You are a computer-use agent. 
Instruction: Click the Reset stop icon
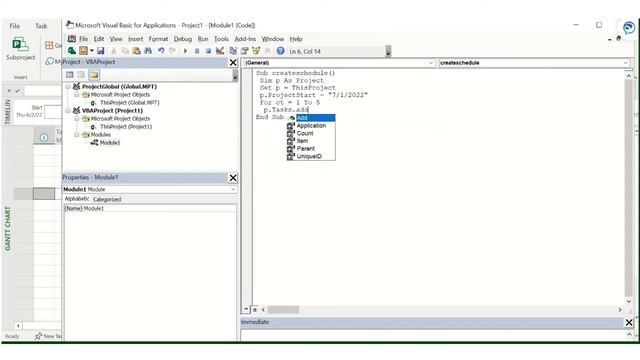pos(208,51)
